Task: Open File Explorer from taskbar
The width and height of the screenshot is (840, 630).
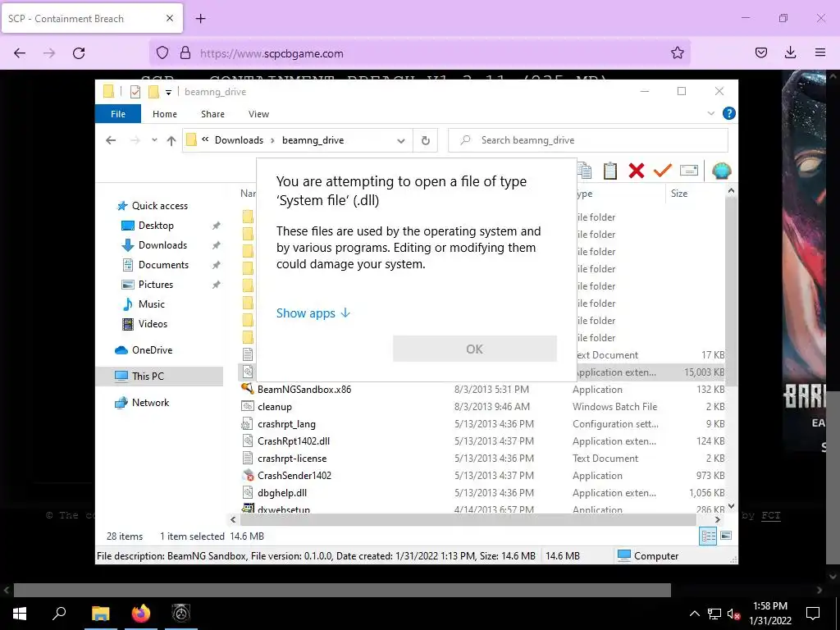Action: (100, 614)
